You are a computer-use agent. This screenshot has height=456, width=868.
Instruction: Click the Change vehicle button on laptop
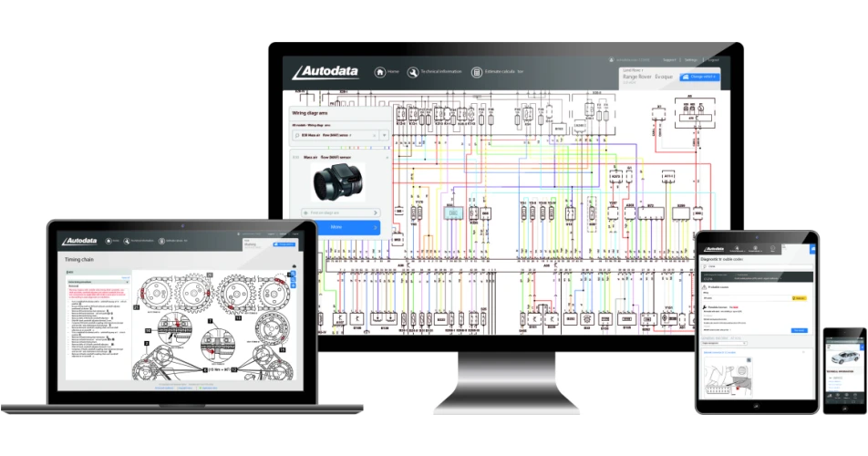click(x=284, y=244)
